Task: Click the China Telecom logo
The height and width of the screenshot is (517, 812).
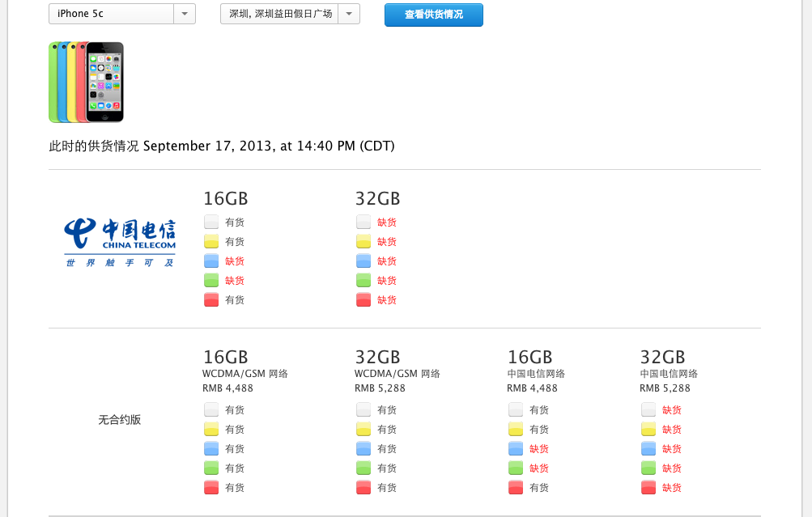Action: point(120,242)
